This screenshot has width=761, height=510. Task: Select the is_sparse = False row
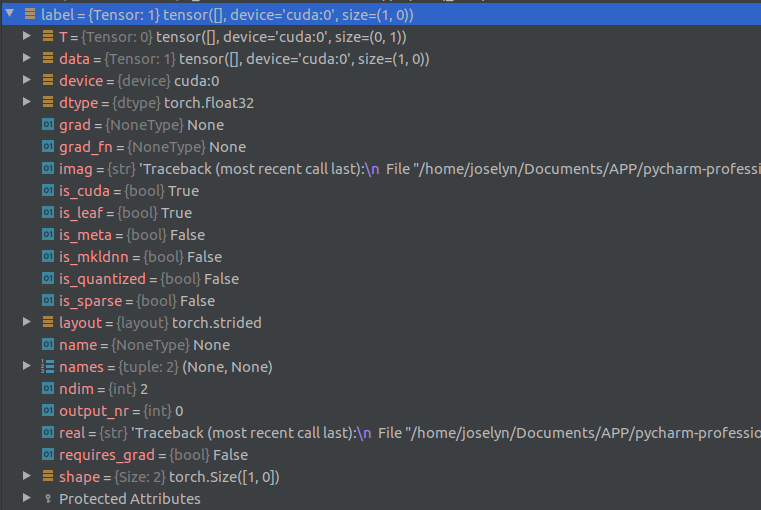click(x=137, y=301)
